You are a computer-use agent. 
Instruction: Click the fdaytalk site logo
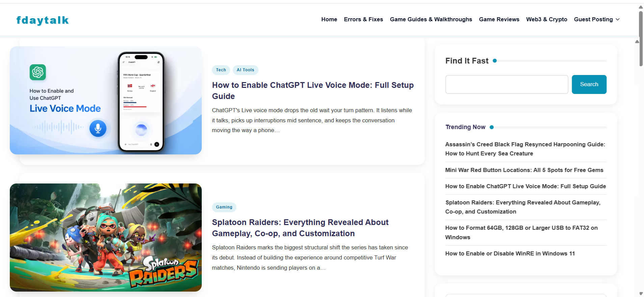click(x=43, y=20)
